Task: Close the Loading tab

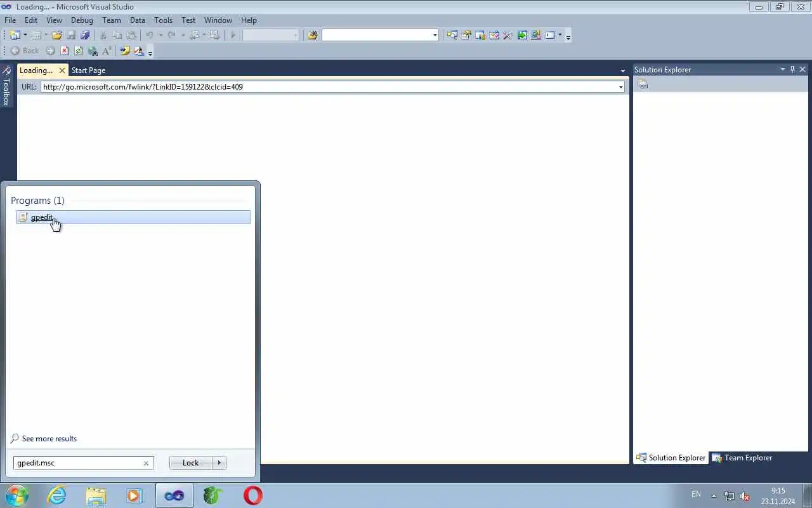Action: pos(62,70)
